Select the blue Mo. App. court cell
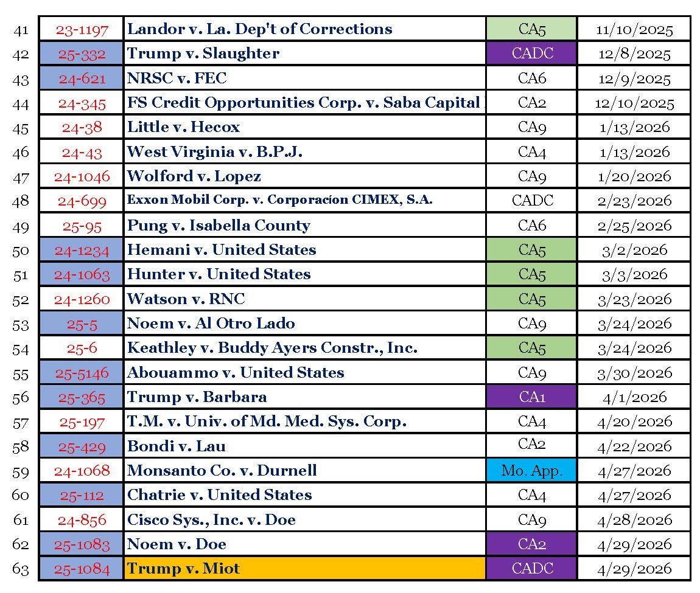Screen dimensions: 700x593 (532, 470)
